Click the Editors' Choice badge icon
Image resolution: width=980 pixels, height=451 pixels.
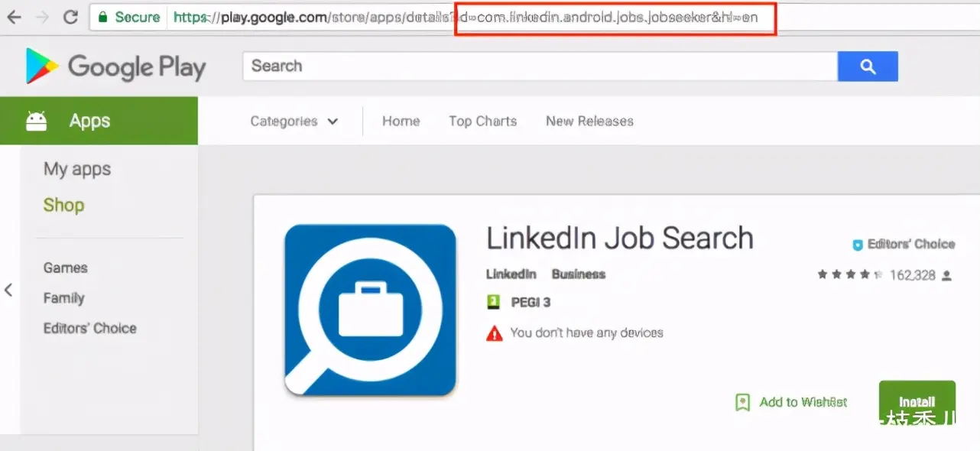pos(858,245)
